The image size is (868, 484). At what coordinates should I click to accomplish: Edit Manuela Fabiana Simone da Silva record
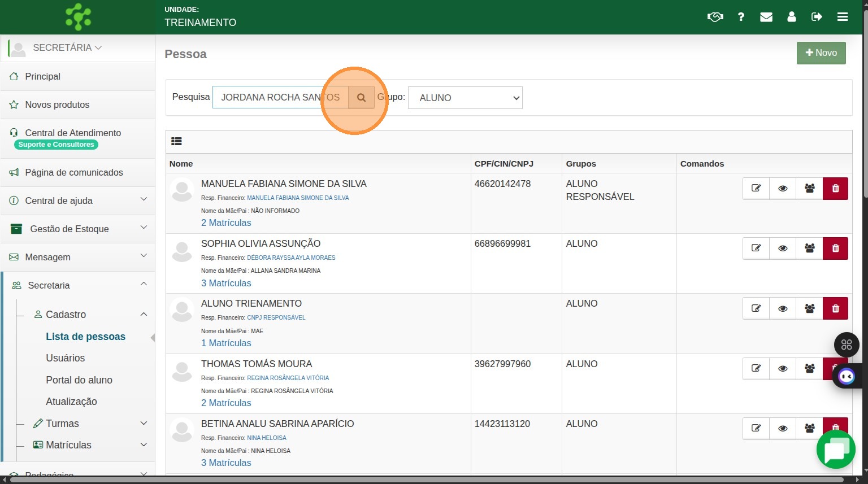[756, 189]
